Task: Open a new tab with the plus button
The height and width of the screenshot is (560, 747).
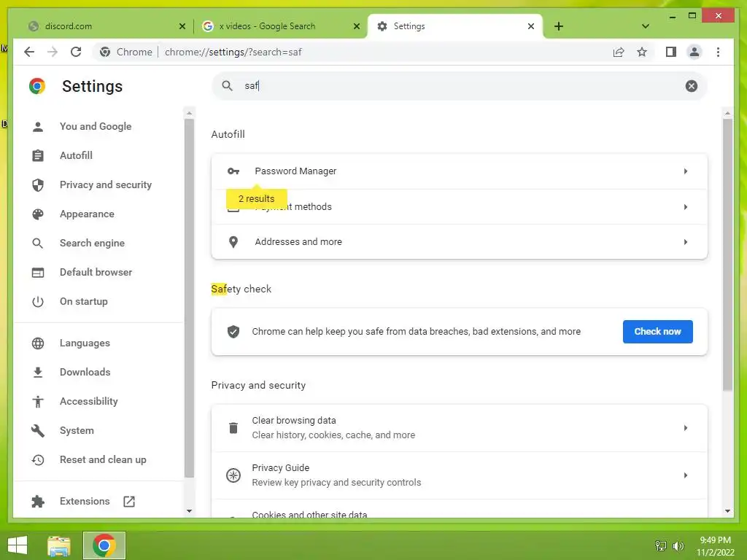Action: [x=559, y=26]
